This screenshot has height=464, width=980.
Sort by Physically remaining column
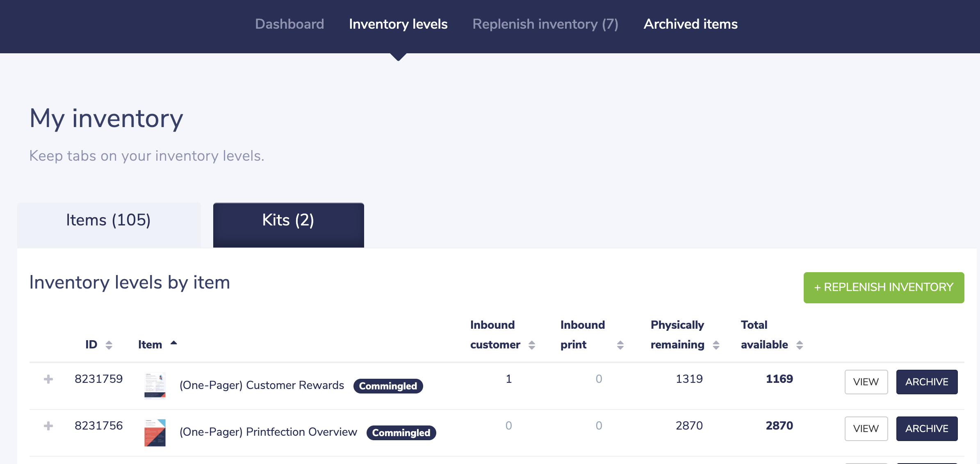click(716, 345)
